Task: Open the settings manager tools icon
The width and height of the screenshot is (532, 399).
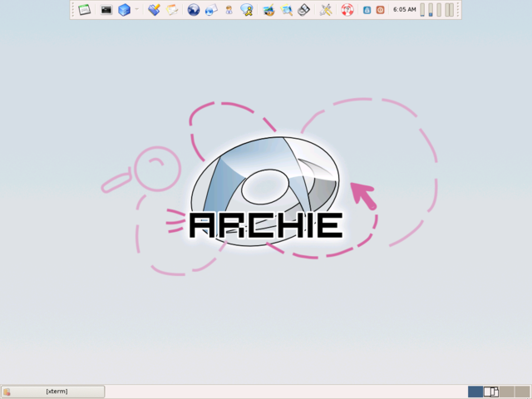Action: [326, 10]
